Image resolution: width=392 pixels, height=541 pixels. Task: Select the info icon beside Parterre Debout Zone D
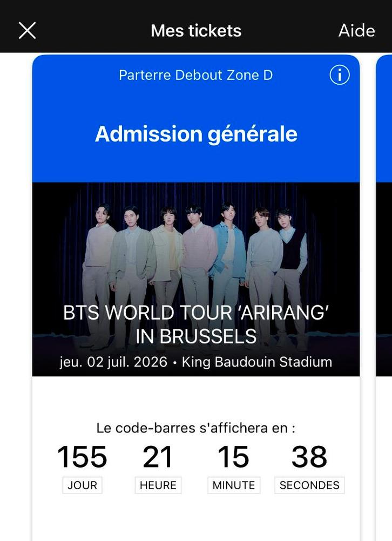coord(340,75)
